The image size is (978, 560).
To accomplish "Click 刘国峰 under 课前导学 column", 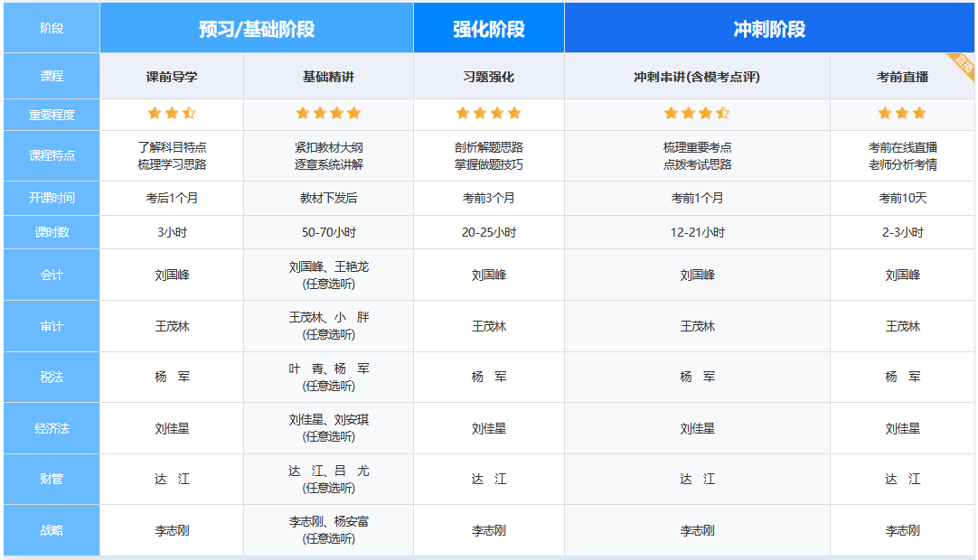I will pos(172,275).
